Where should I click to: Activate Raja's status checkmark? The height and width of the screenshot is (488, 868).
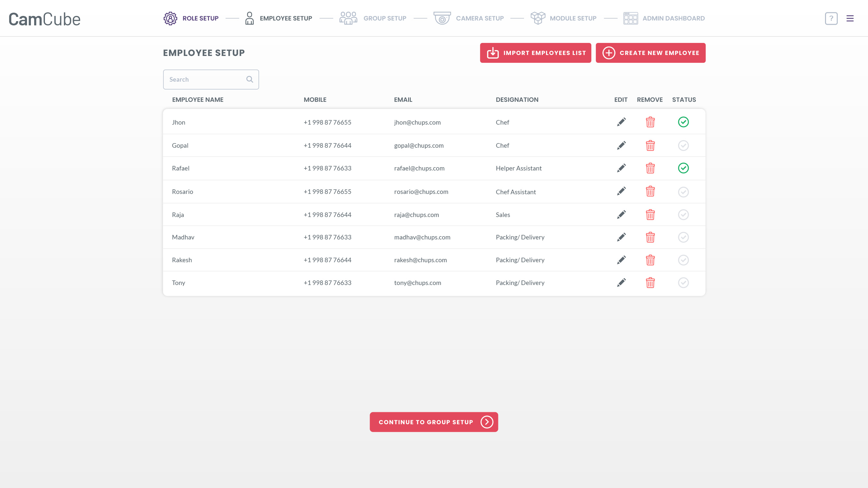point(683,214)
